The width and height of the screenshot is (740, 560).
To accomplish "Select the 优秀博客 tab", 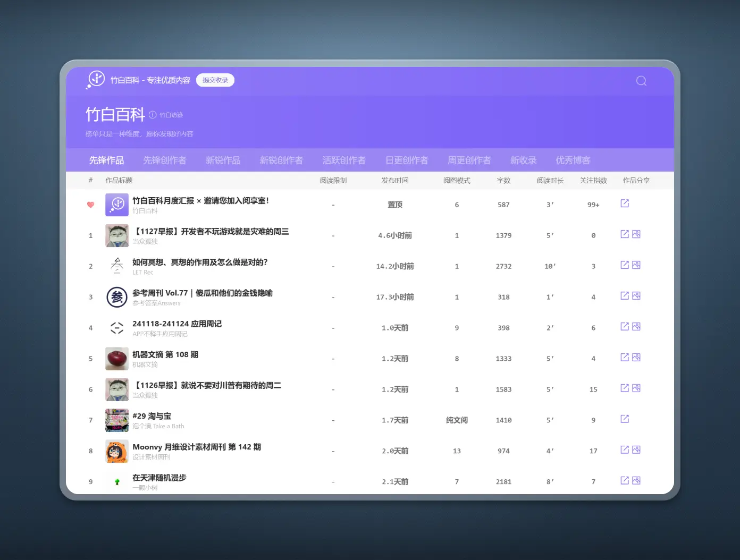I will click(573, 160).
